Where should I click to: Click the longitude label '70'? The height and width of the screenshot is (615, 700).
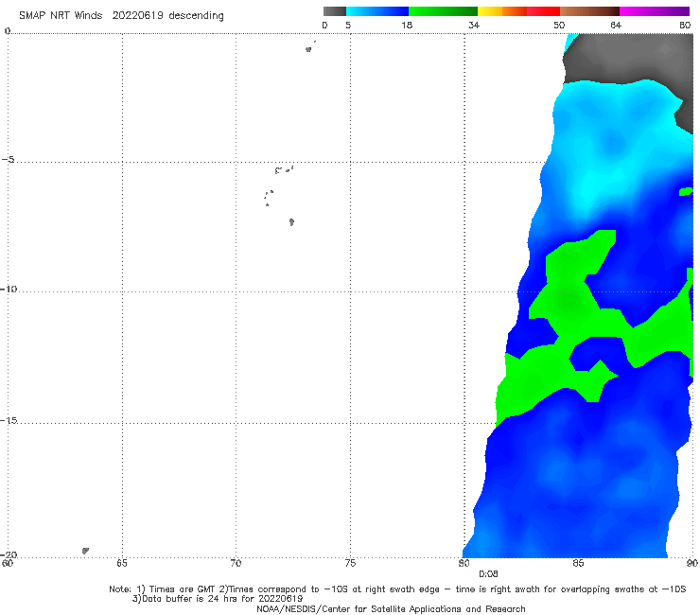[236, 563]
